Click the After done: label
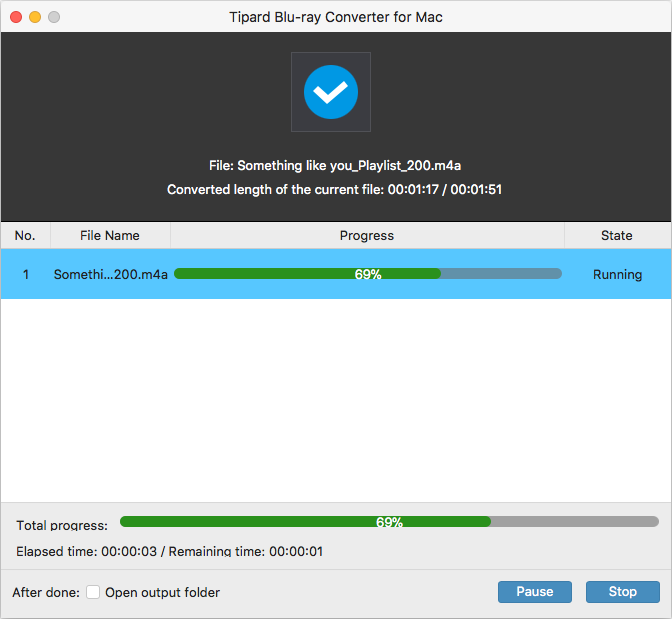Image resolution: width=672 pixels, height=619 pixels. click(46, 592)
